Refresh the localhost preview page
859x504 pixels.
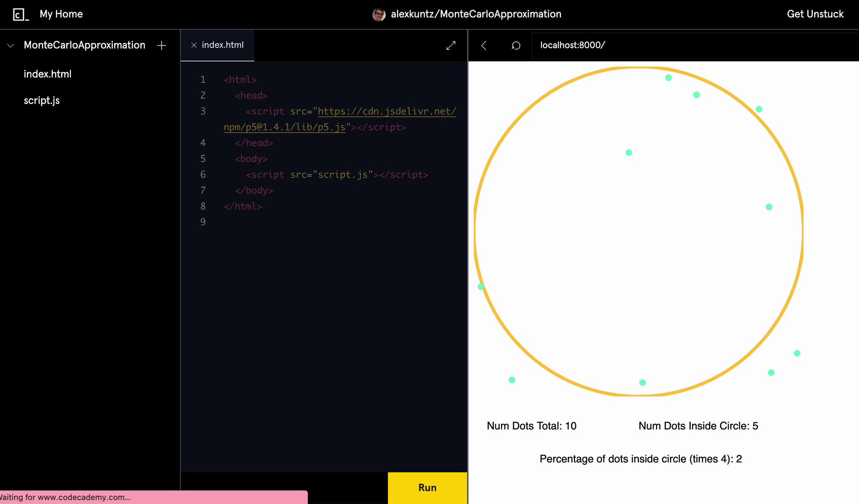[516, 45]
